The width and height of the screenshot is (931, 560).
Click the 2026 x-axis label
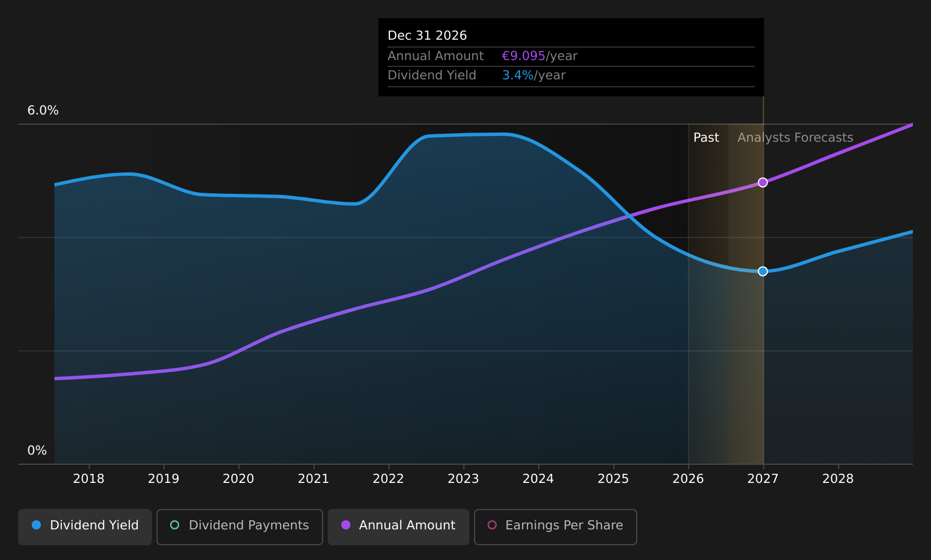point(688,479)
